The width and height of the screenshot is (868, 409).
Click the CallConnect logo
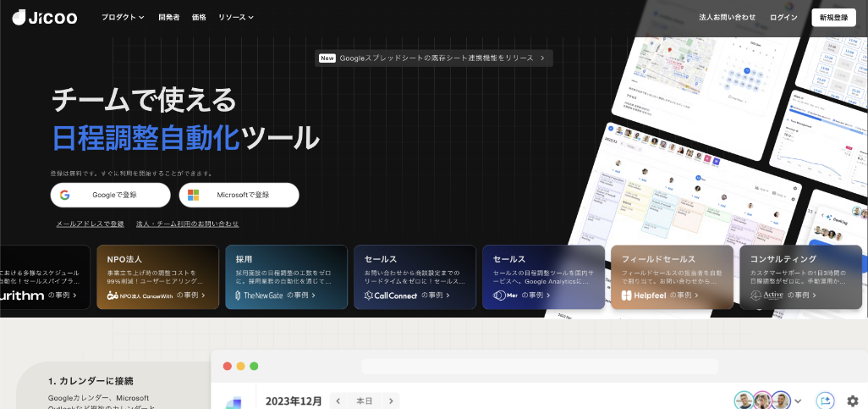[391, 296]
